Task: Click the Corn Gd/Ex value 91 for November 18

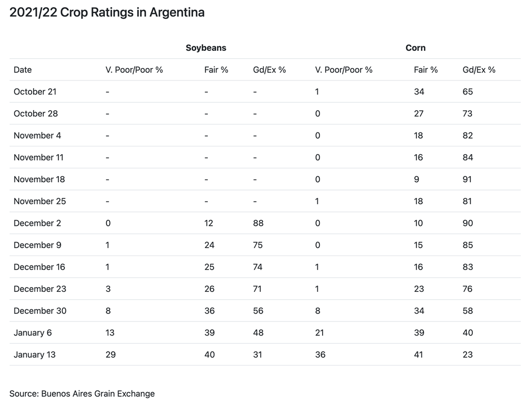Action: (x=468, y=179)
